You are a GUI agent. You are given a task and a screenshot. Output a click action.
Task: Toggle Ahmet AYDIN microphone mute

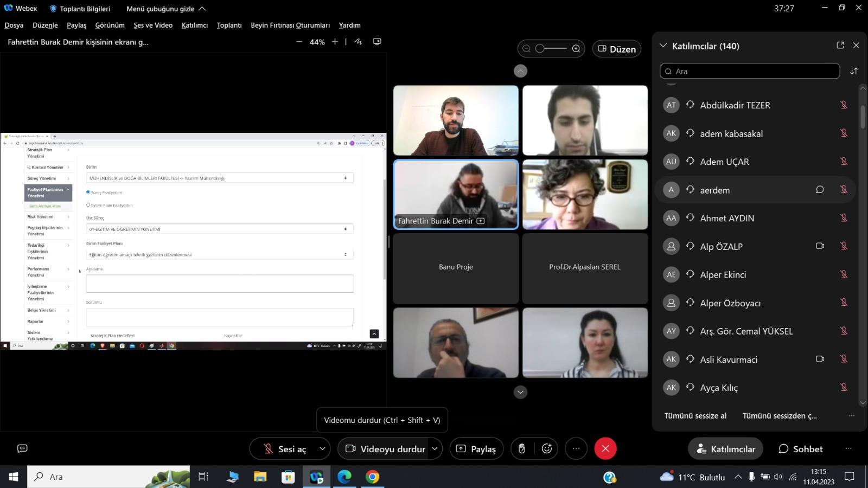pyautogui.click(x=844, y=217)
